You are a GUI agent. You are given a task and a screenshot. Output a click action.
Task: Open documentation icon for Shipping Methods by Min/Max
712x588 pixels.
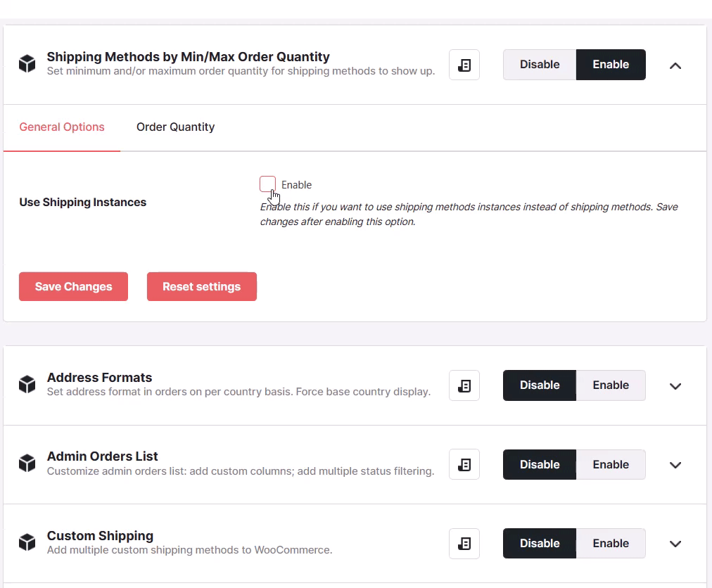[464, 65]
